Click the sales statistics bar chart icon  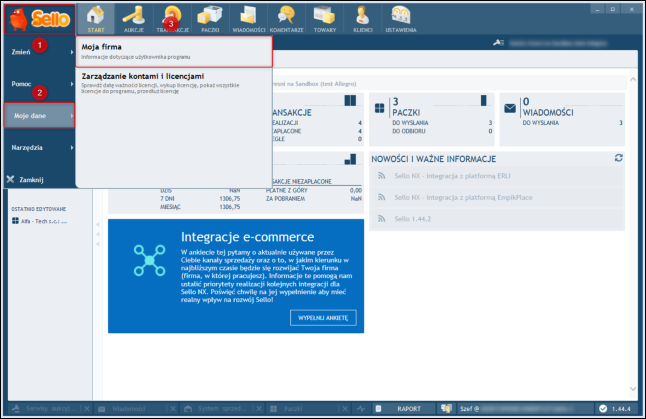pos(350,159)
